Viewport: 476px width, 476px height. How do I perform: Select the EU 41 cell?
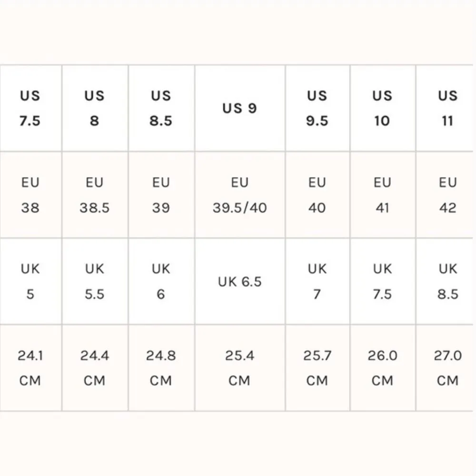pyautogui.click(x=382, y=195)
